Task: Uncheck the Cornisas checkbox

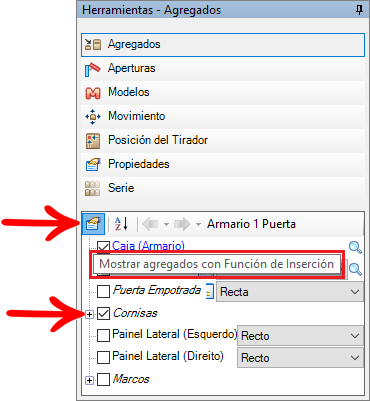Action: 103,314
